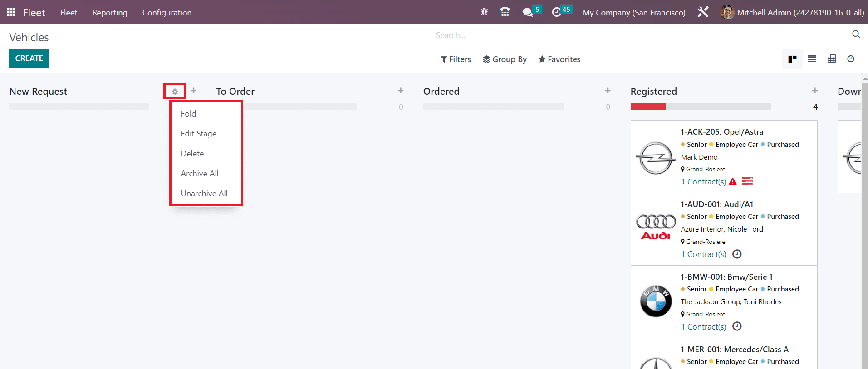The image size is (868, 369).
Task: Click the red list icon on Opel/Astra
Action: [747, 181]
